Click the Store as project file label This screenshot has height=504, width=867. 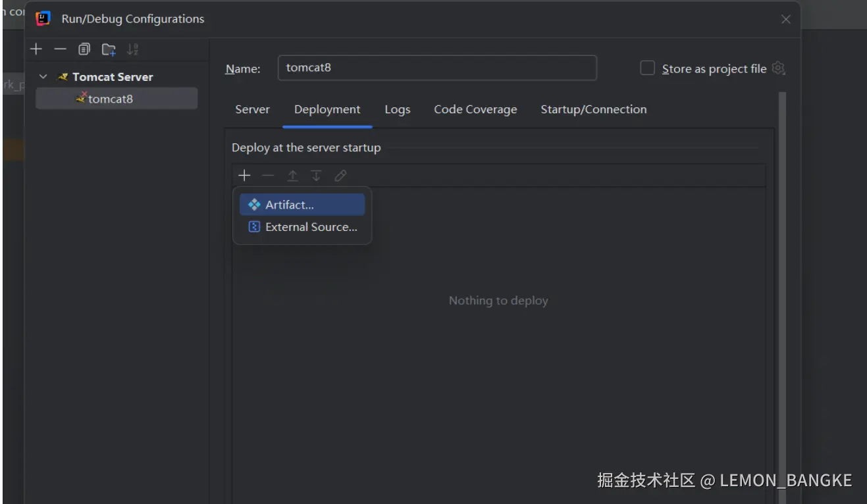[714, 69]
